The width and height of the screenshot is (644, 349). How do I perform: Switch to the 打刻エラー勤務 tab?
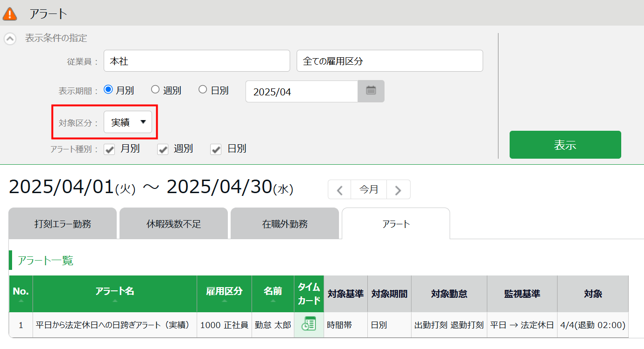point(63,224)
